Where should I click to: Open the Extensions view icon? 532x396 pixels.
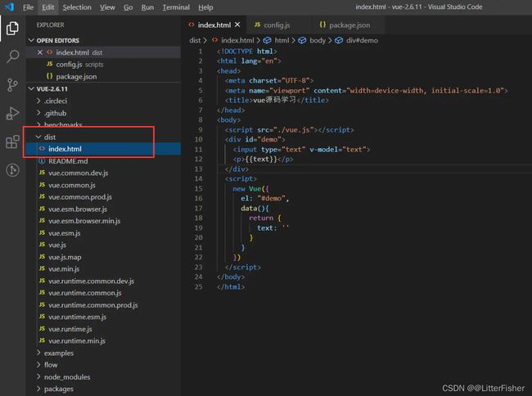coord(12,142)
